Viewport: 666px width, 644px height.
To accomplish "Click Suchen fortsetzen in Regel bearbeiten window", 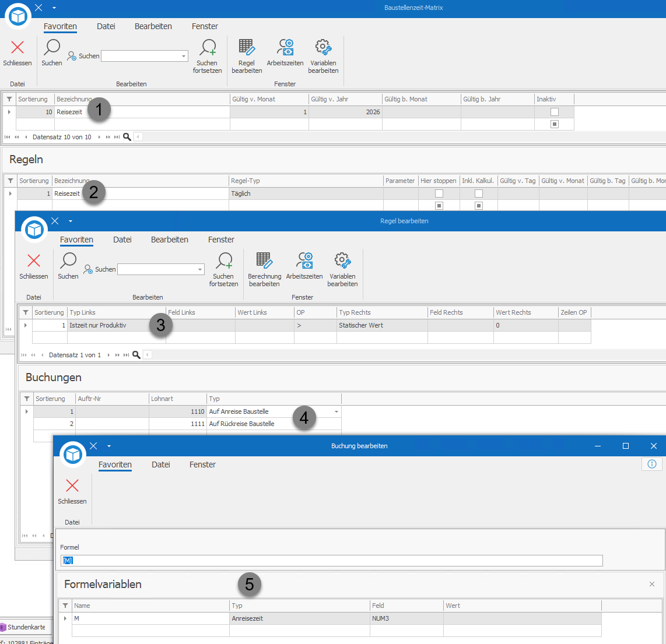I will 223,269.
